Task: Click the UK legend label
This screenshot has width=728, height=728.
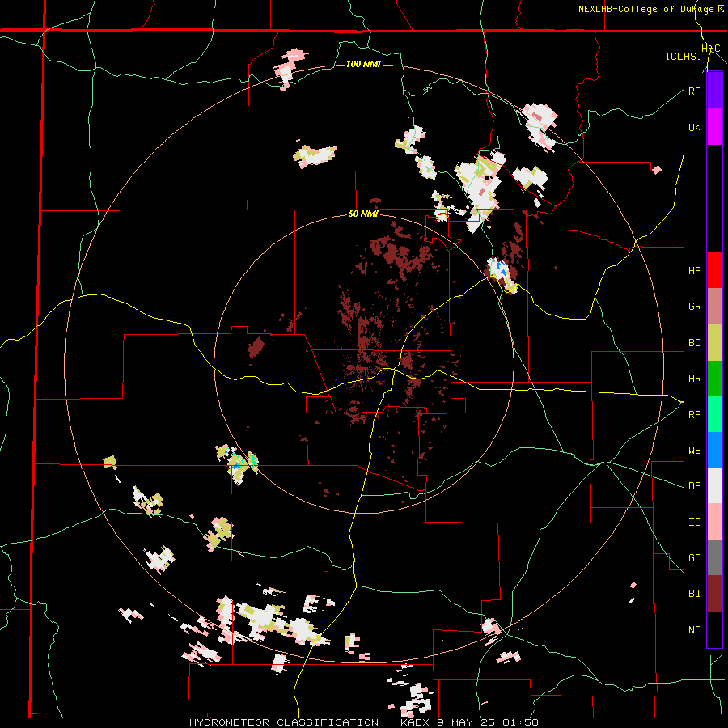Action: [x=694, y=127]
